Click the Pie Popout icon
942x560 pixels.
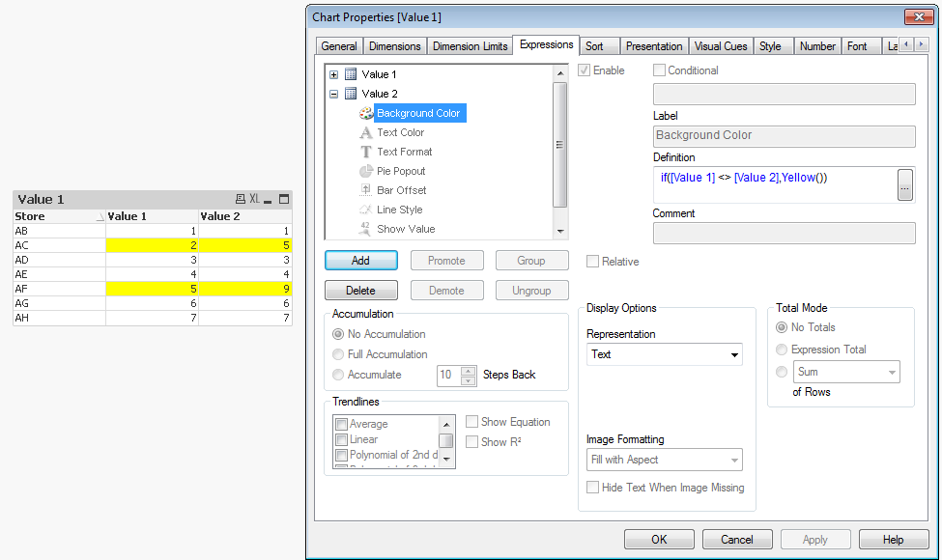(366, 171)
